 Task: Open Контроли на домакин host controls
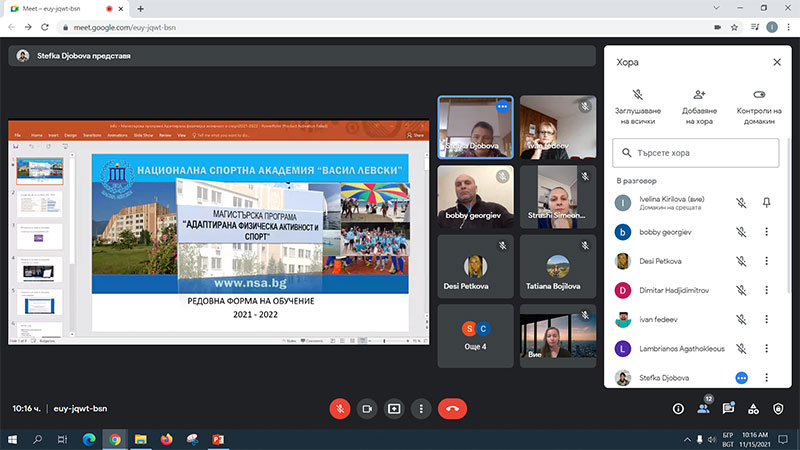pyautogui.click(x=759, y=107)
